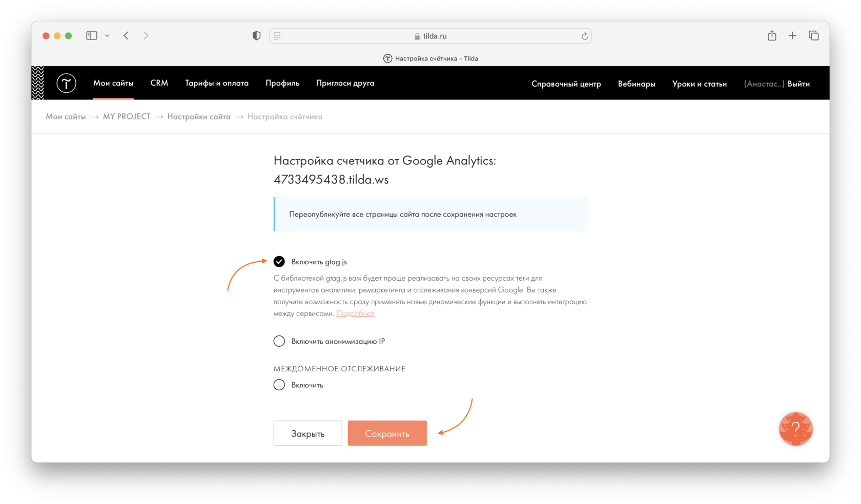Open the Профиль menu item
The image size is (861, 504).
282,83
